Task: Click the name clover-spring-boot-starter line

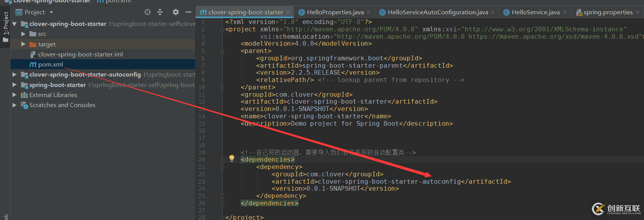Action: [x=316, y=116]
